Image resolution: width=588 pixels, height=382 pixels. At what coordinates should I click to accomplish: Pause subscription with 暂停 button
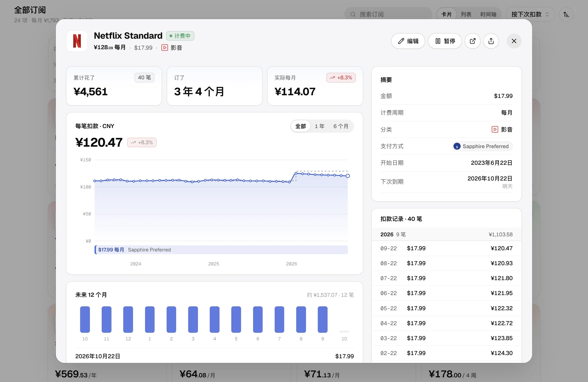pos(445,41)
